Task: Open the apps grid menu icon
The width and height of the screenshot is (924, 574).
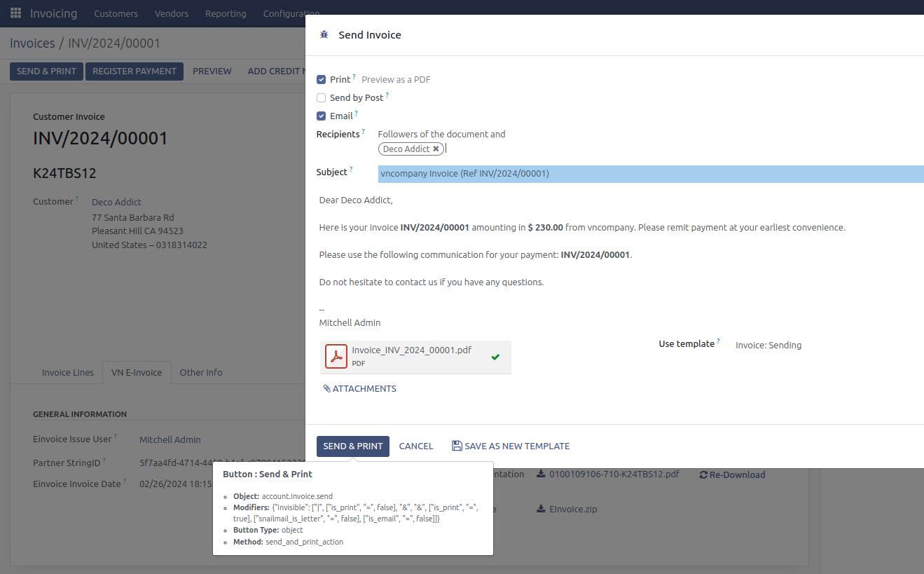Action: 15,13
